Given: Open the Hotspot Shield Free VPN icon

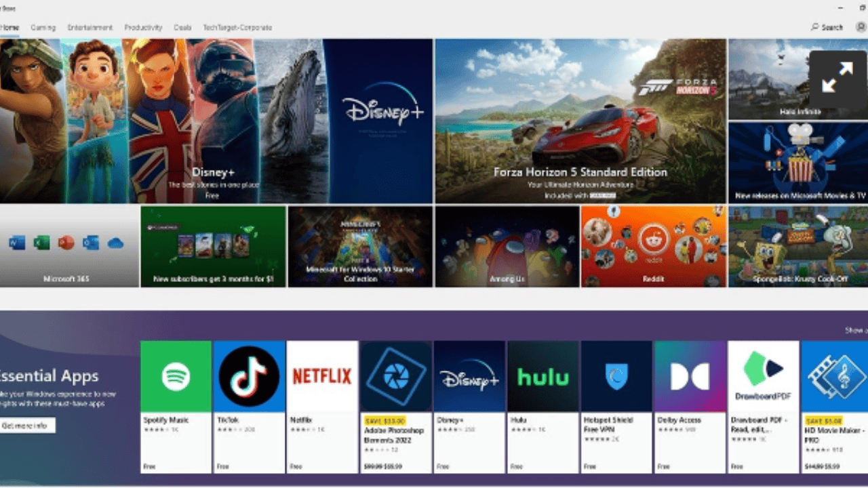Looking at the screenshot, I should point(616,376).
